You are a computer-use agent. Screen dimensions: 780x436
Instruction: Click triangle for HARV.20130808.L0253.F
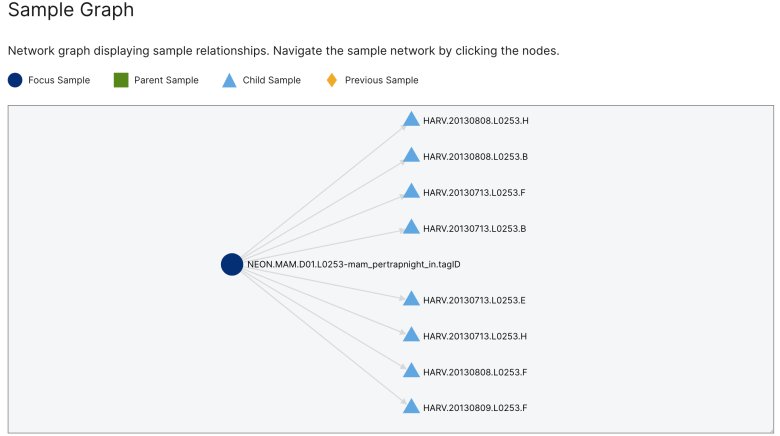(x=411, y=370)
